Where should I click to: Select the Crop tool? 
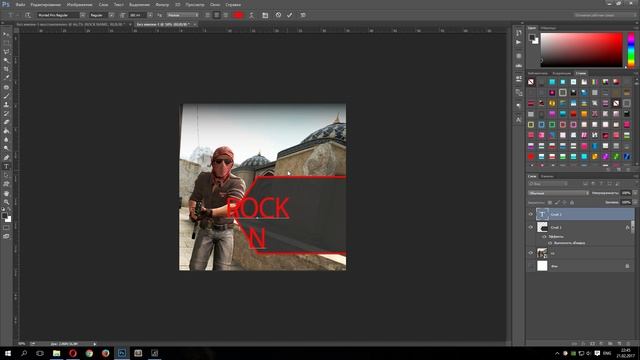[6, 69]
